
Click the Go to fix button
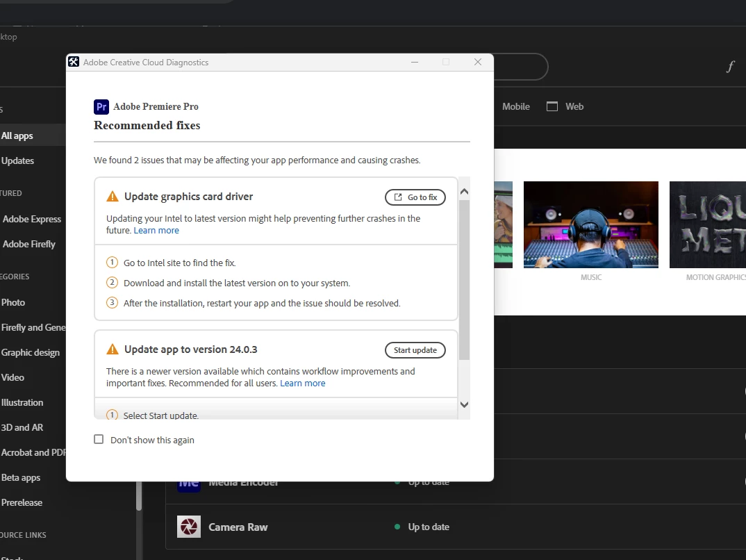415,197
